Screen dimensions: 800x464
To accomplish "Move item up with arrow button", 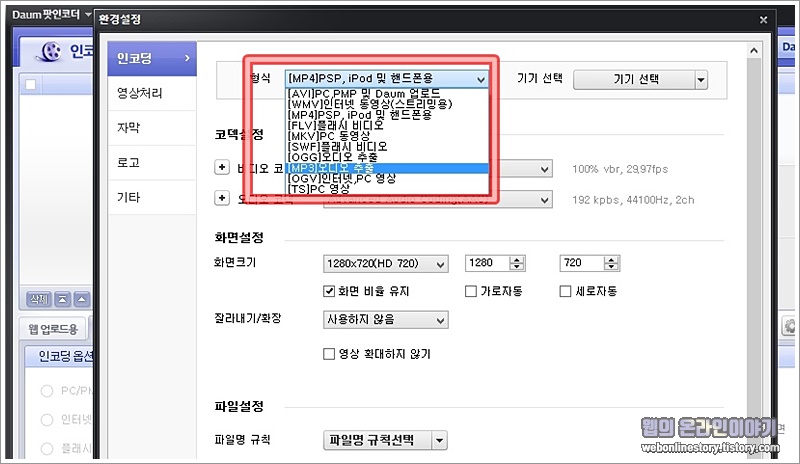I will (82, 299).
